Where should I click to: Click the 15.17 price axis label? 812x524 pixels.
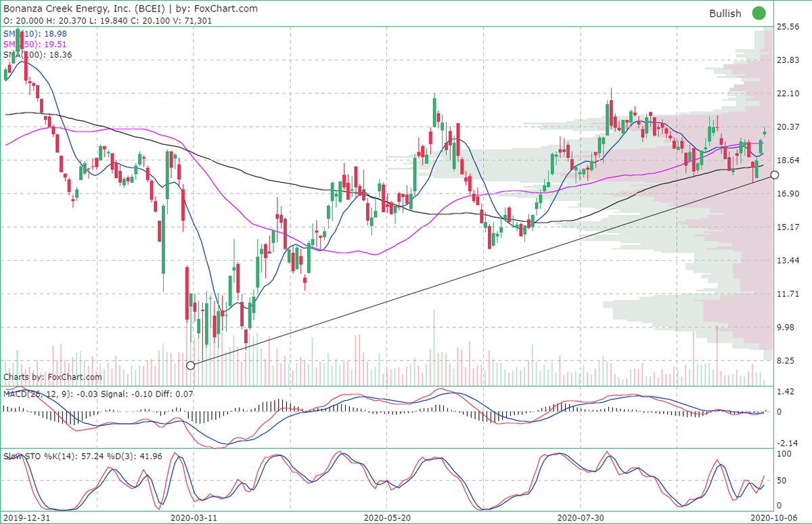[789, 227]
